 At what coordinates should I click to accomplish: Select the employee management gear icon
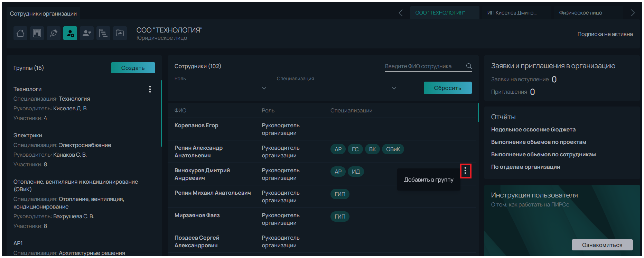(70, 33)
